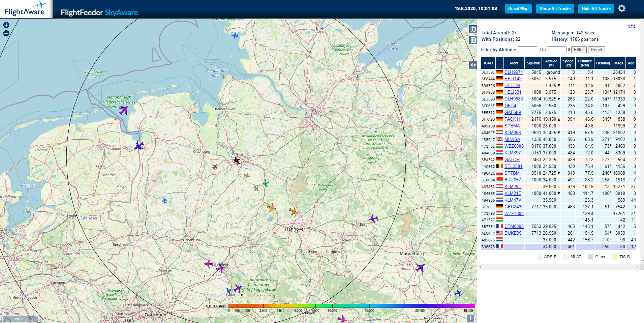644x323 pixels.
Task: Zoom in on the map
Action: [x=6, y=25]
